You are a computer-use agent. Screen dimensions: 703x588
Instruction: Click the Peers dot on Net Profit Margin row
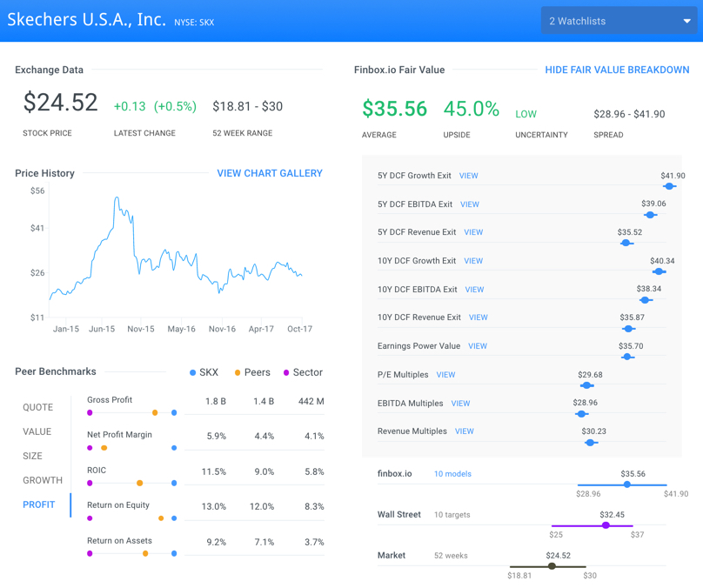tap(104, 448)
